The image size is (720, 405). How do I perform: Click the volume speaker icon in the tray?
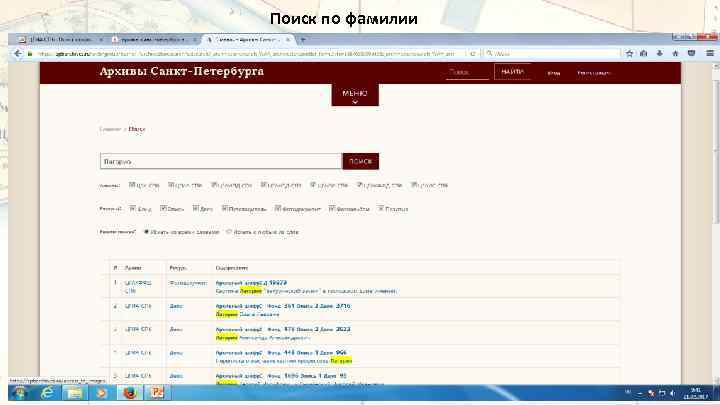672,394
